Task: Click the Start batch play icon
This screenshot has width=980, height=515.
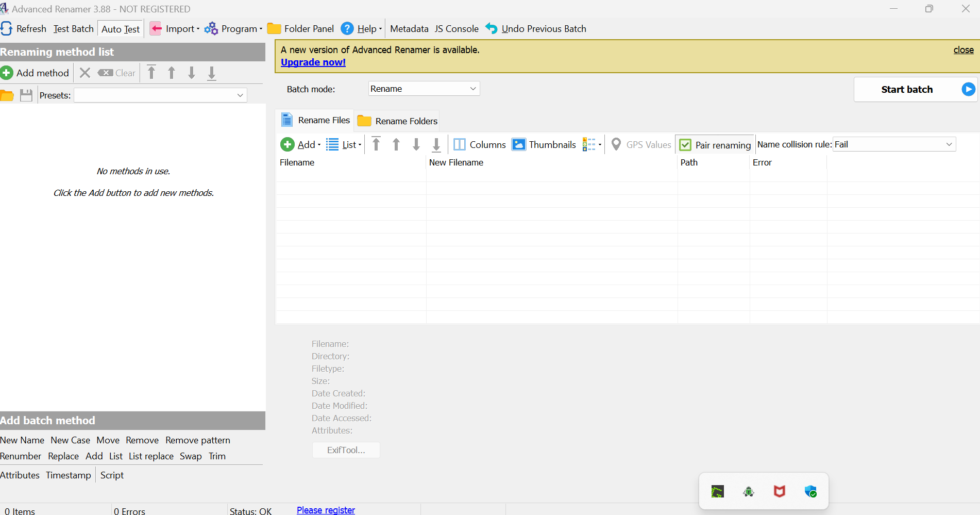Action: pyautogui.click(x=969, y=90)
